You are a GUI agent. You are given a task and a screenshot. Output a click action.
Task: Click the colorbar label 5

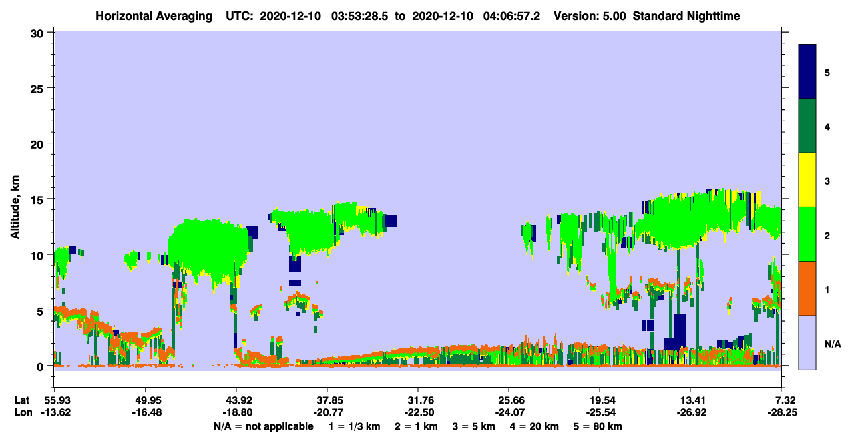point(827,73)
